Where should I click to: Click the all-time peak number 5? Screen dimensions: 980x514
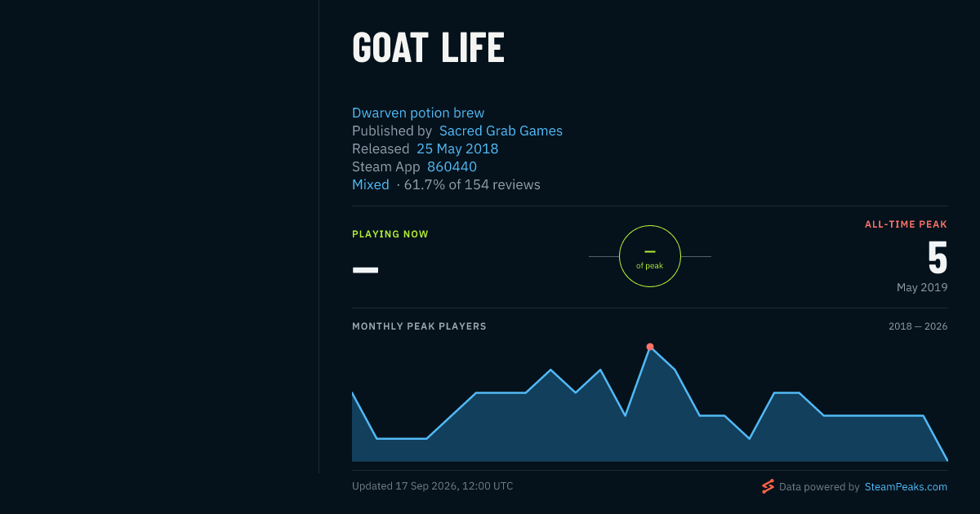tap(938, 258)
